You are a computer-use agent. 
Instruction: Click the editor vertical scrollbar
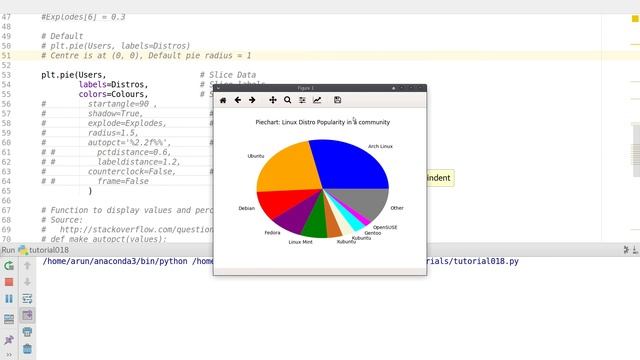click(x=636, y=151)
